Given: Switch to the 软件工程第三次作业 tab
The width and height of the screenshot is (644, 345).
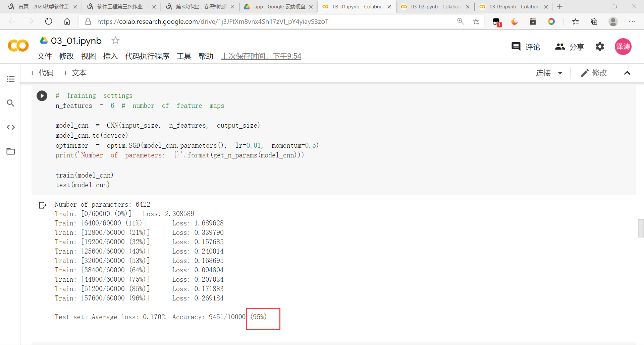Looking at the screenshot, I should tap(122, 7).
